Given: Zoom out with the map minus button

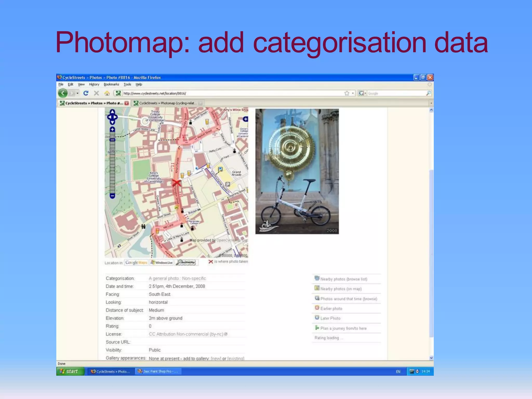Looking at the screenshot, I should click(112, 196).
